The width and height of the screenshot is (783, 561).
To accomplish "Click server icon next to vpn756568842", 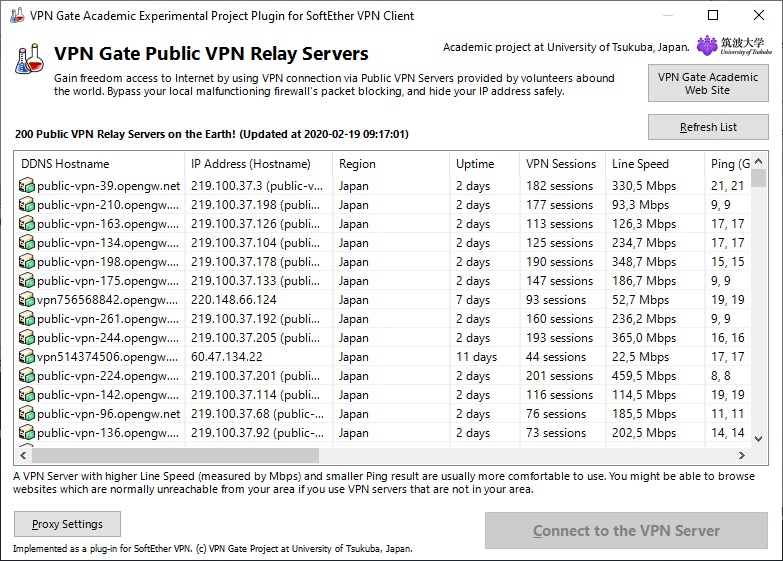I will point(27,300).
